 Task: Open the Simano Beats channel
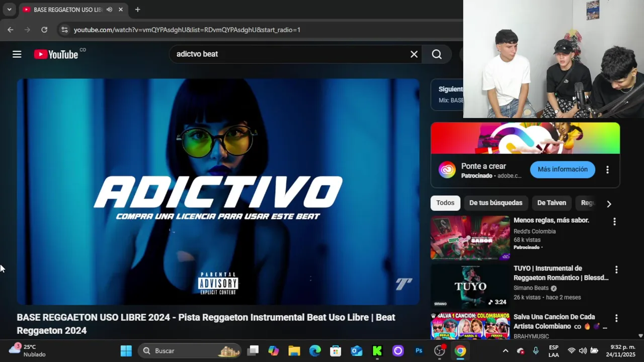pos(531,288)
